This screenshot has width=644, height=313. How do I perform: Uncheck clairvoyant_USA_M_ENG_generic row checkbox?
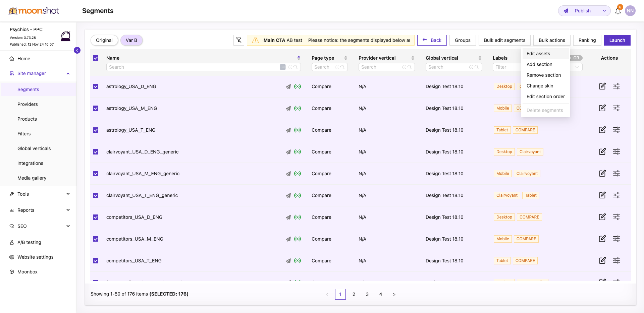pos(96,174)
